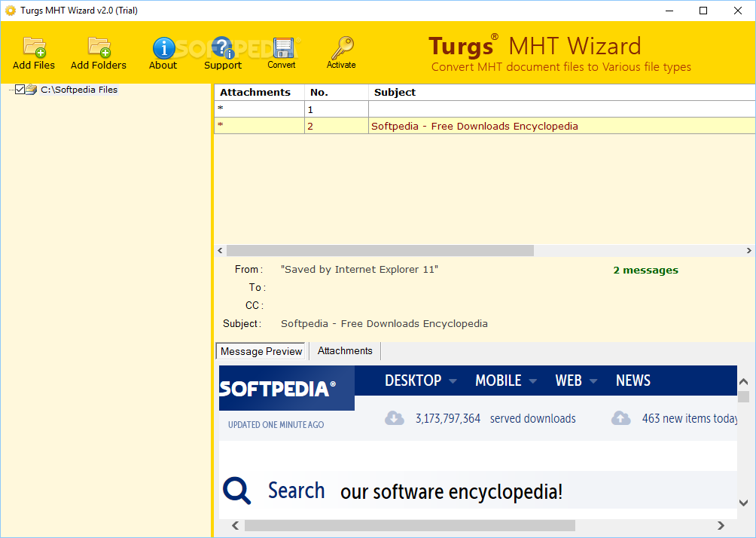The image size is (756, 538).
Task: Open the About info icon
Action: coord(164,47)
